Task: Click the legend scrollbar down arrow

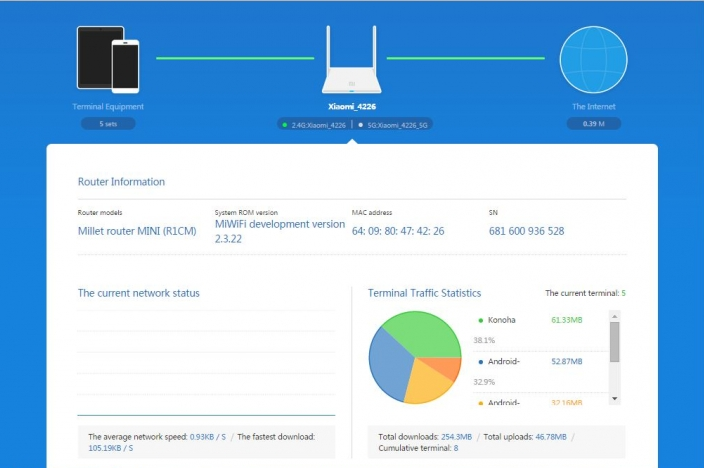Action: (615, 398)
